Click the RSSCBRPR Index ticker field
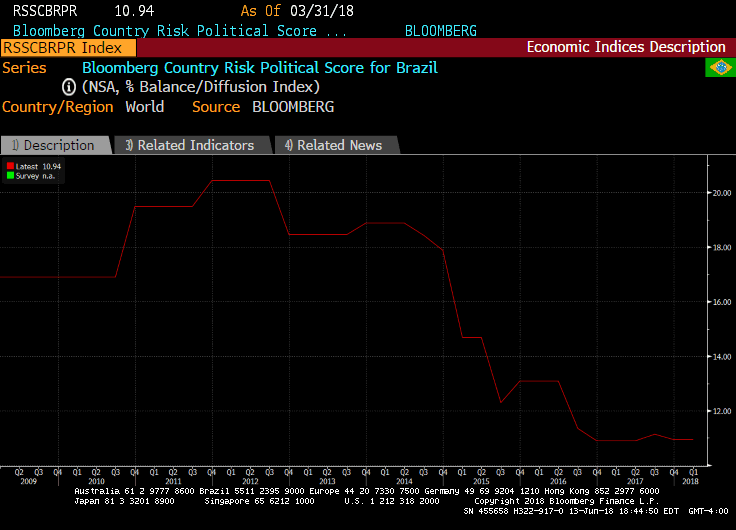Viewport: 736px width, 530px height. click(69, 48)
